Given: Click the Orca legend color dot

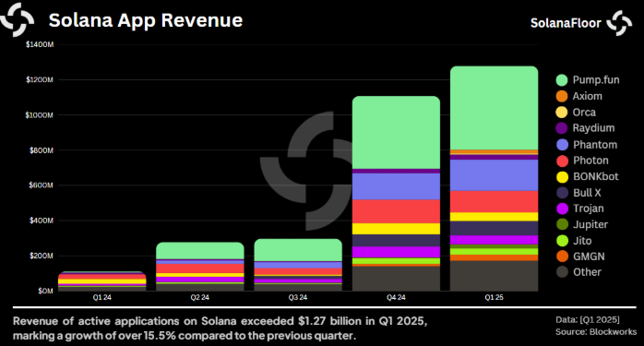Looking at the screenshot, I should pos(562,113).
